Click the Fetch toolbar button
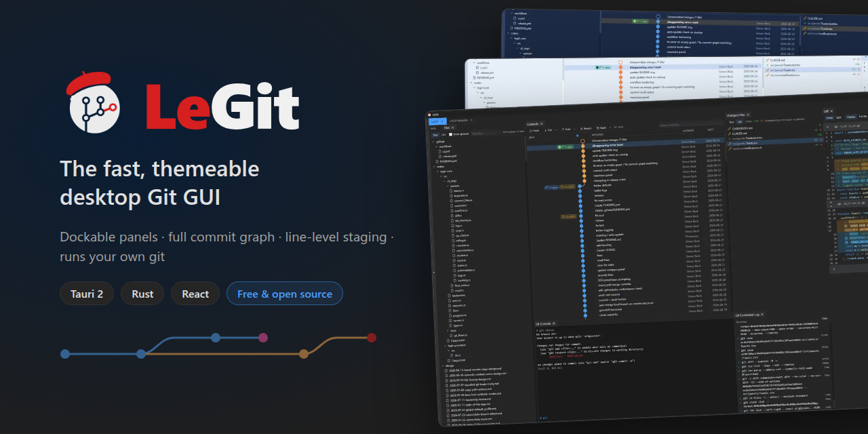Screen dimensions: 868x434 534,131
